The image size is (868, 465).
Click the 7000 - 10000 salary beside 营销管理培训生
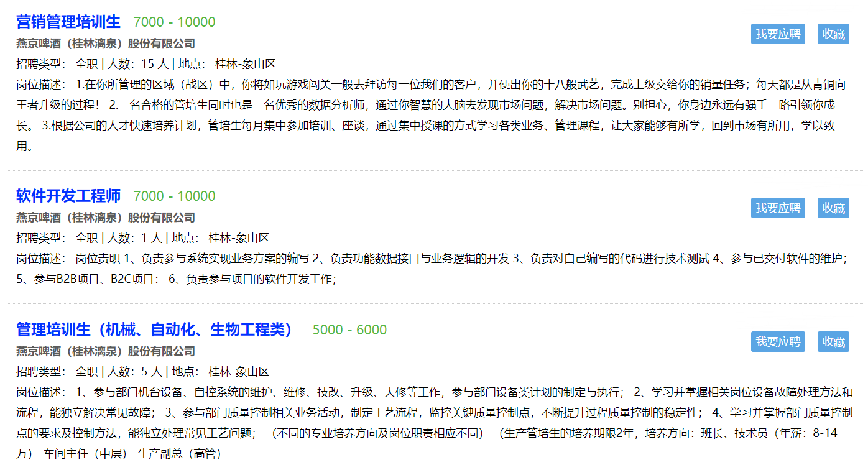pyautogui.click(x=174, y=22)
